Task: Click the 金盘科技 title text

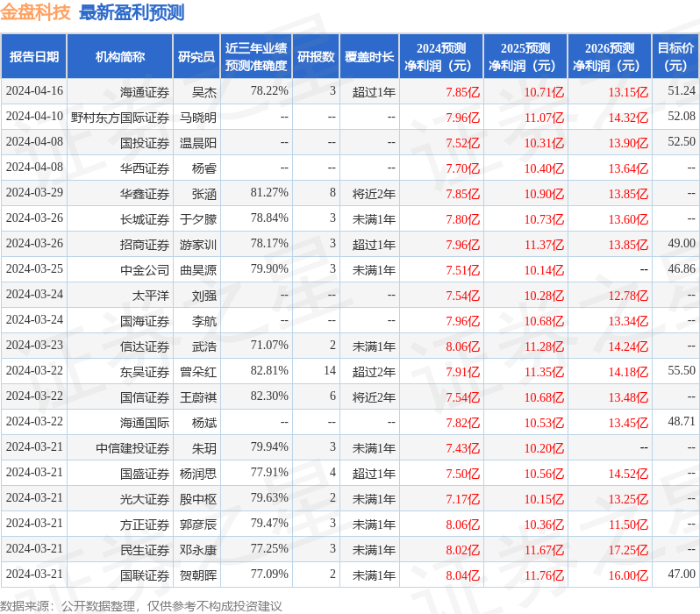Action: tap(35, 12)
